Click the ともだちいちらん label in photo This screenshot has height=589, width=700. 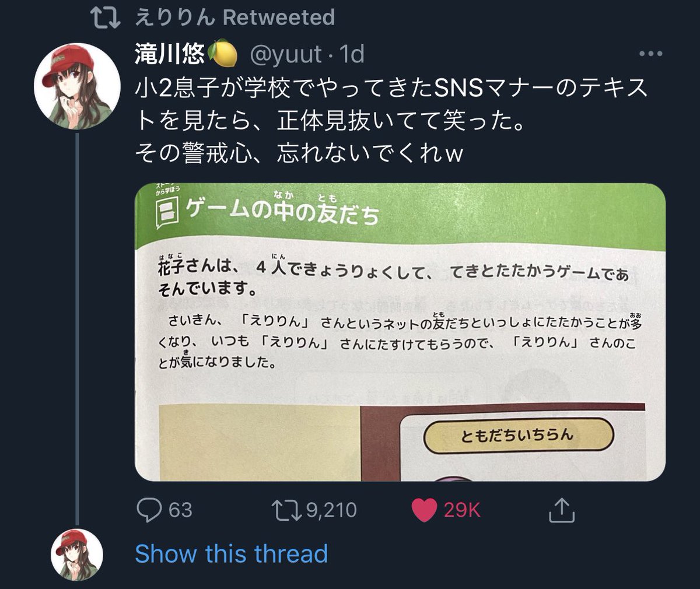click(x=518, y=436)
